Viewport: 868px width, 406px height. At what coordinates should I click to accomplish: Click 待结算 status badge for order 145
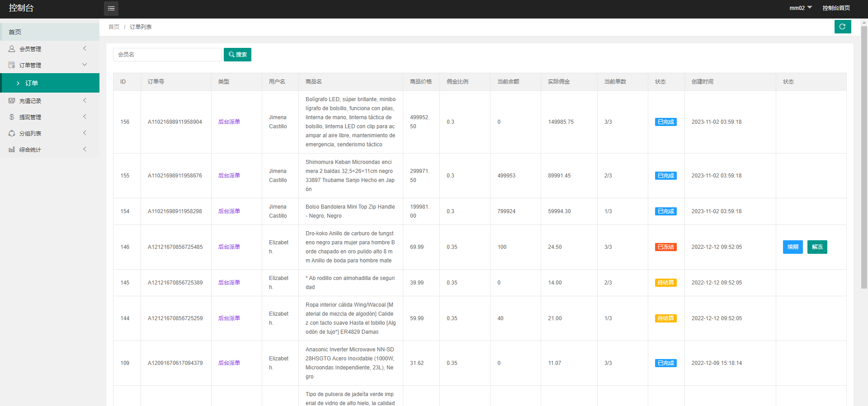click(665, 283)
